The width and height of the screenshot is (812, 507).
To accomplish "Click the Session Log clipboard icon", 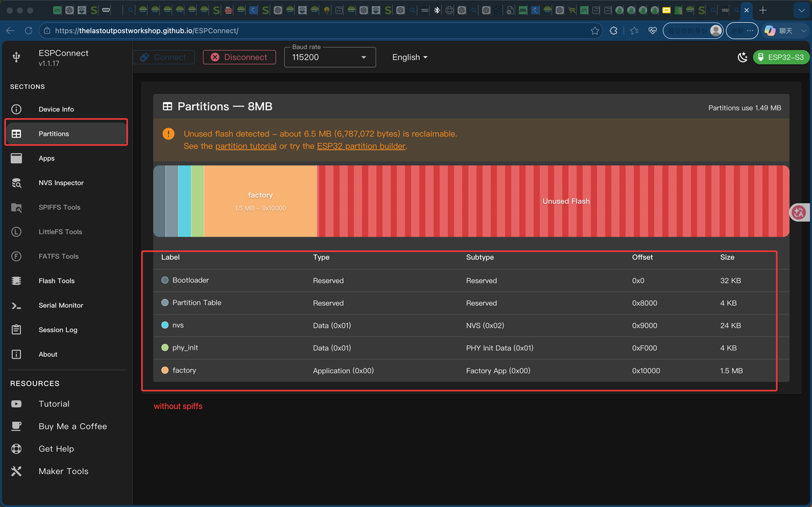I will [16, 330].
